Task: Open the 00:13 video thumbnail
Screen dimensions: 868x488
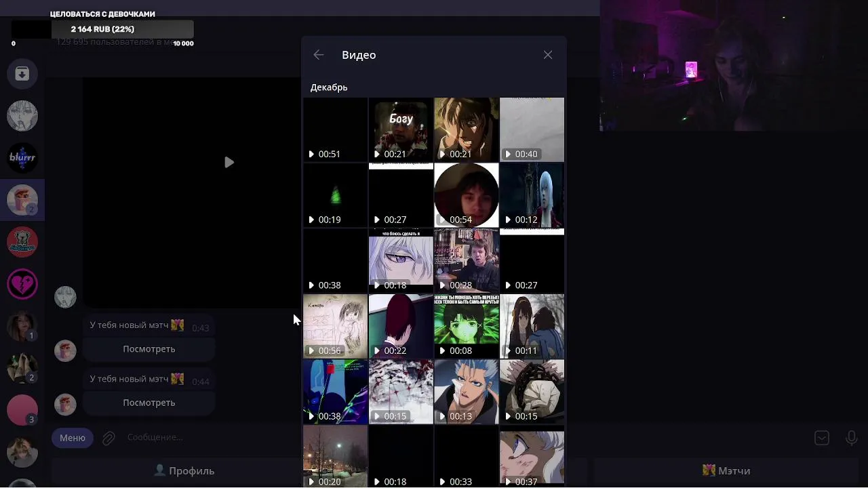Action: point(467,392)
